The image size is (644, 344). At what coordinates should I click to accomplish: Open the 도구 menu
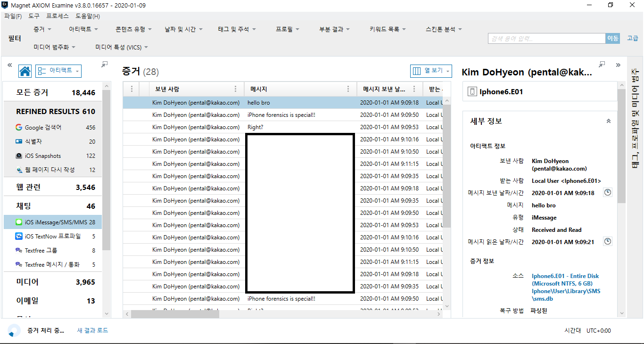[34, 16]
